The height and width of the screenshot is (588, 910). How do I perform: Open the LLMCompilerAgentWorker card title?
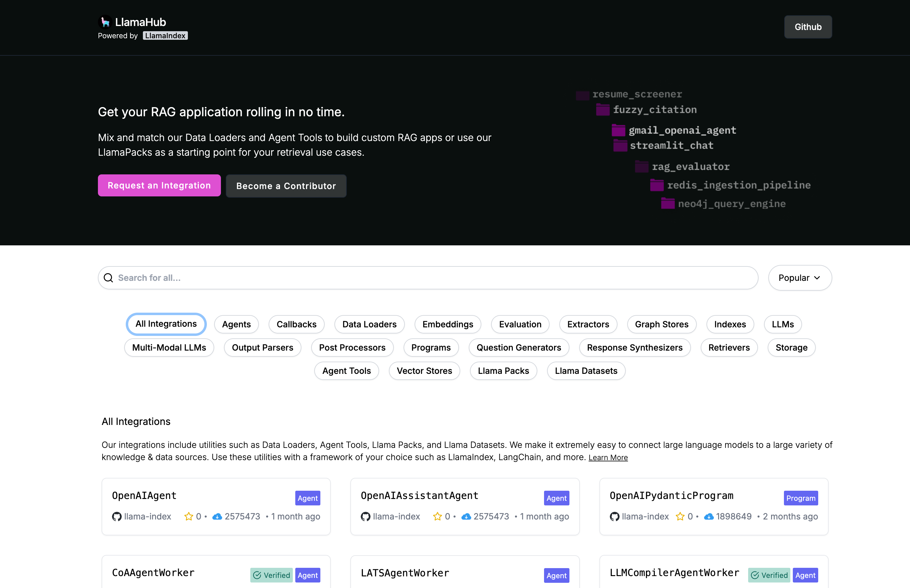coord(674,573)
